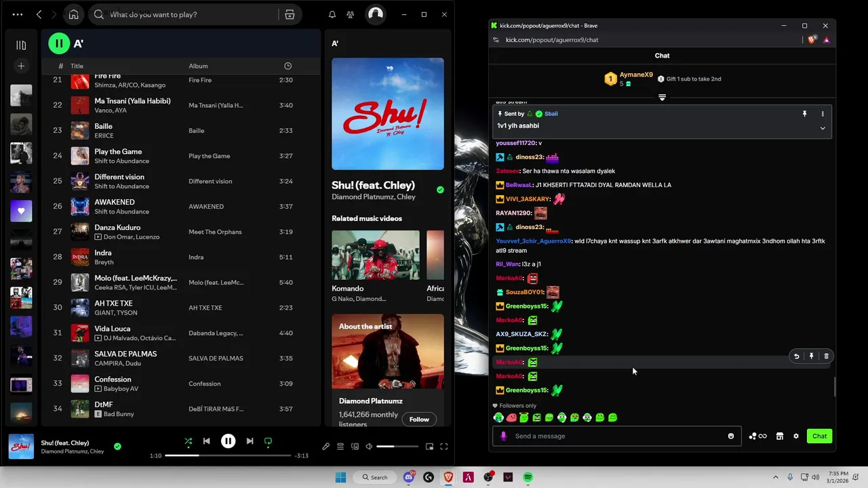Unpin the pinned message using pin icon
The height and width of the screenshot is (488, 868).
pyautogui.click(x=805, y=114)
